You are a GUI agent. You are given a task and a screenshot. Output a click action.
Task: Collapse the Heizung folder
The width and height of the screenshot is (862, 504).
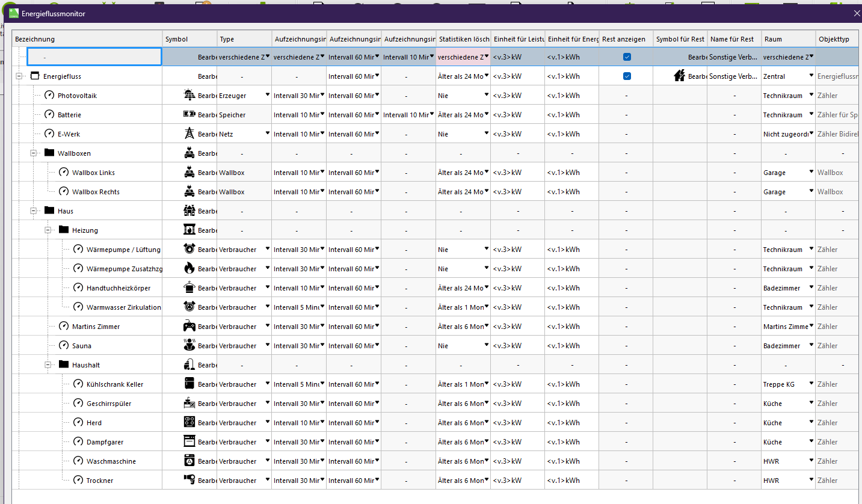point(49,230)
